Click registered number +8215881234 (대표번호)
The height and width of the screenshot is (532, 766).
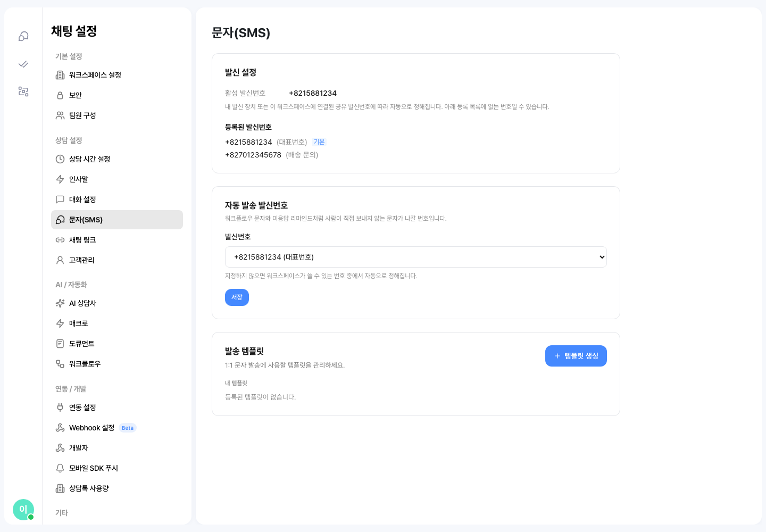tap(266, 142)
